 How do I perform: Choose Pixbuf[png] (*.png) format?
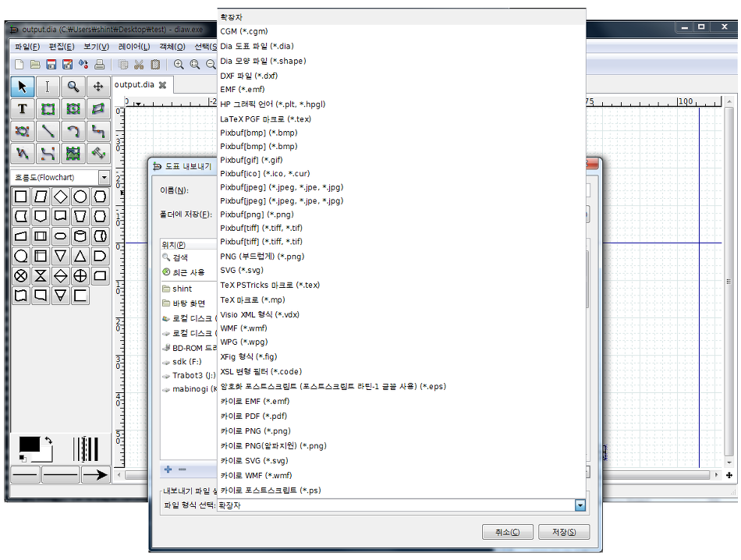[401, 214]
